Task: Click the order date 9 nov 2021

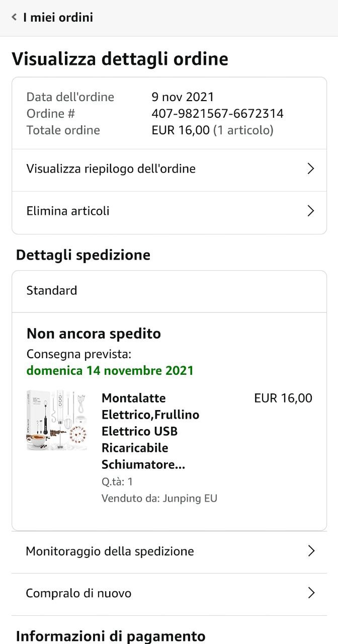Action: coord(183,97)
